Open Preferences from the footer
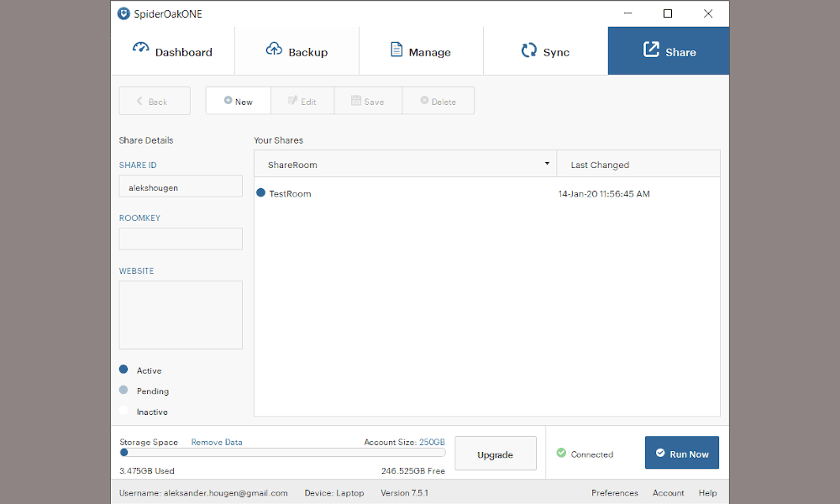The height and width of the screenshot is (504, 840). [x=615, y=493]
